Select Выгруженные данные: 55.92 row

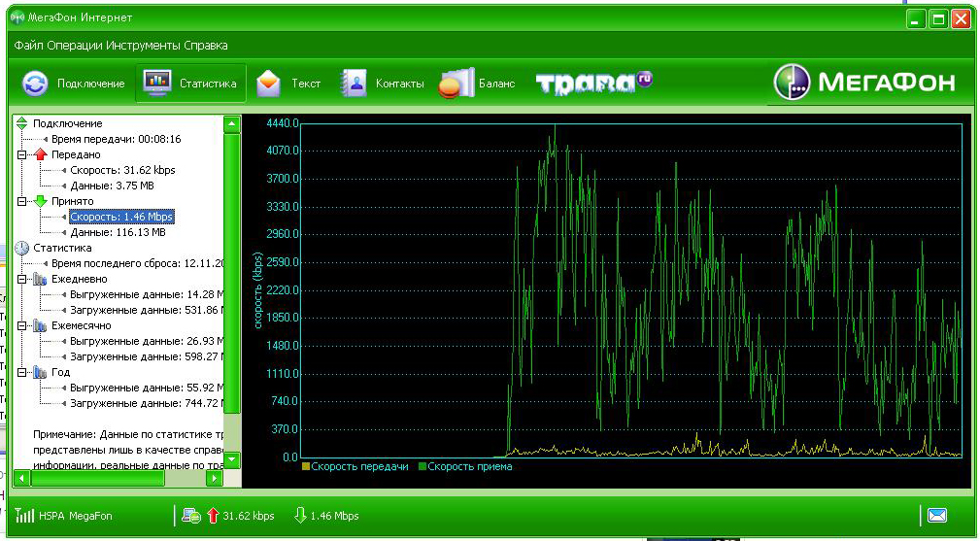click(x=147, y=388)
